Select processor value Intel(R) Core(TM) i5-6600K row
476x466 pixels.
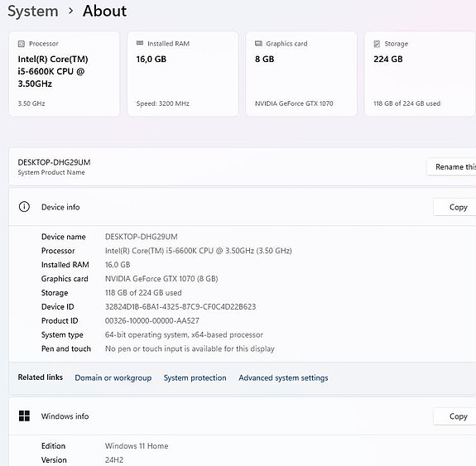point(198,251)
